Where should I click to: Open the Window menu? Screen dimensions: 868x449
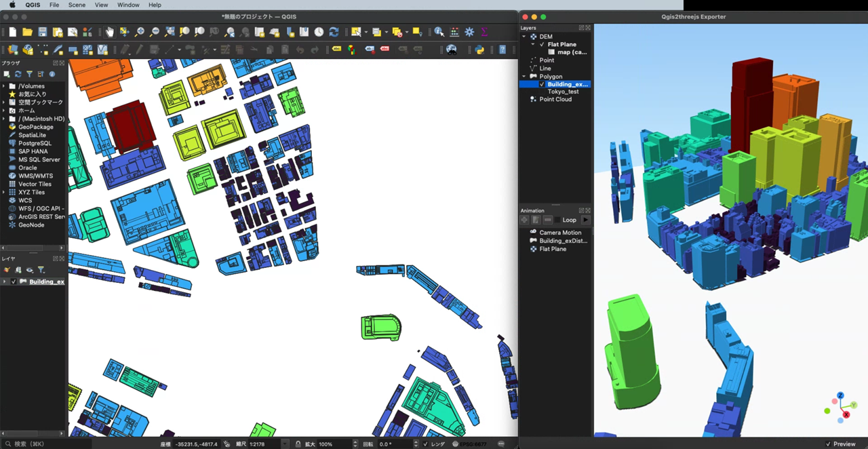(128, 5)
